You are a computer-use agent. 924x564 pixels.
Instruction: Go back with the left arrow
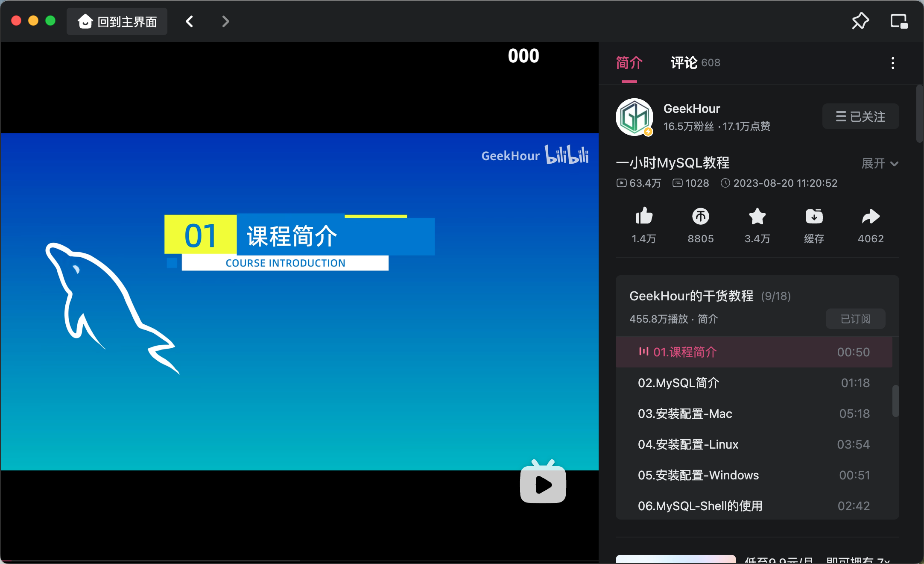(x=190, y=21)
